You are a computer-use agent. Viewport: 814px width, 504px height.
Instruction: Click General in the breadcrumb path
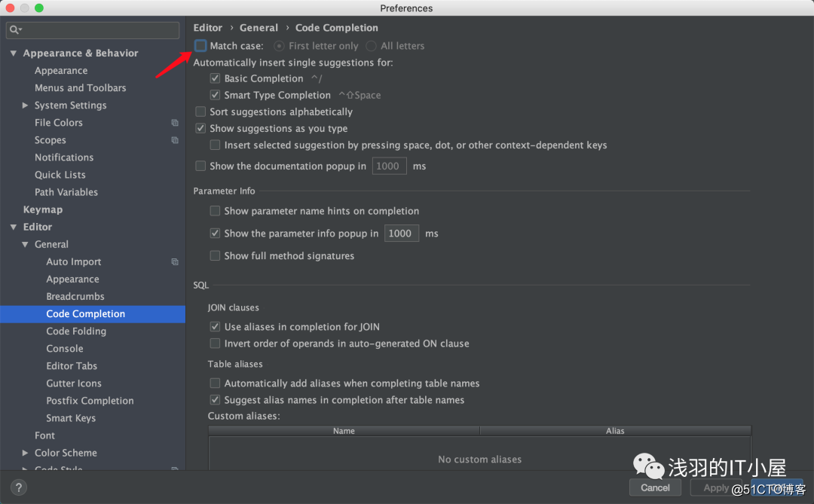pos(259,27)
